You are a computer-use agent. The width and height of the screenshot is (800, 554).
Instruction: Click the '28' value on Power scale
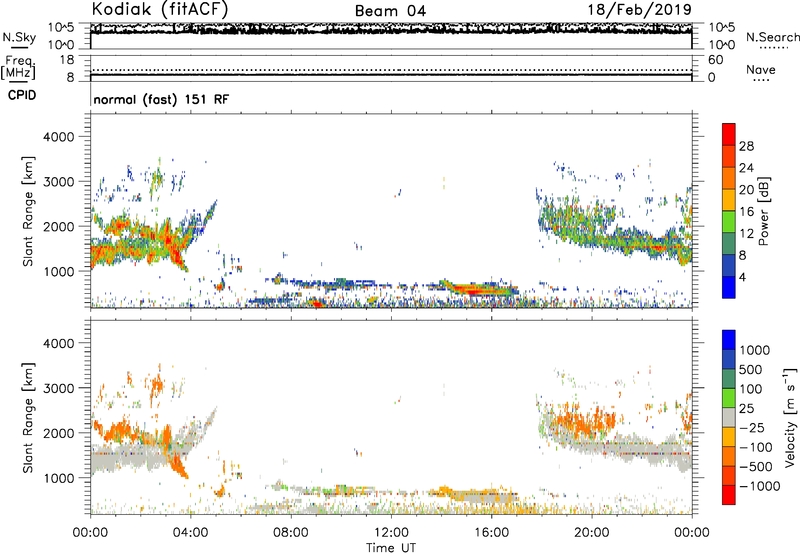pyautogui.click(x=746, y=146)
